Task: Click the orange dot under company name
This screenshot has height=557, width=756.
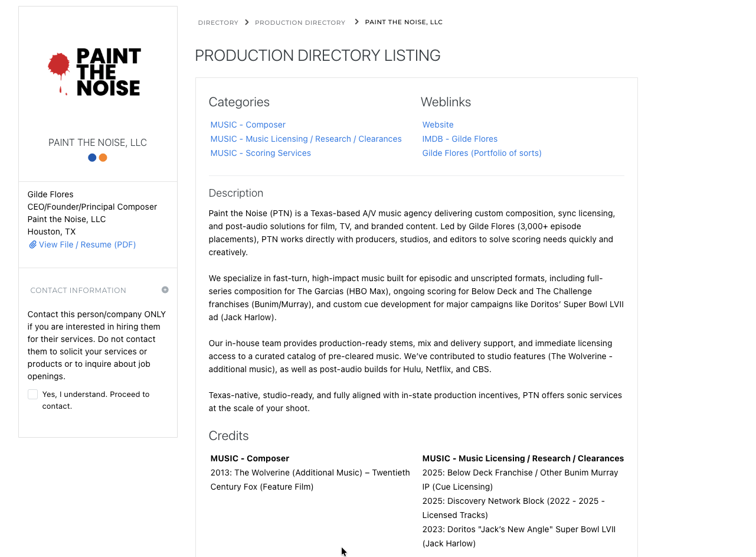Action: click(x=103, y=158)
